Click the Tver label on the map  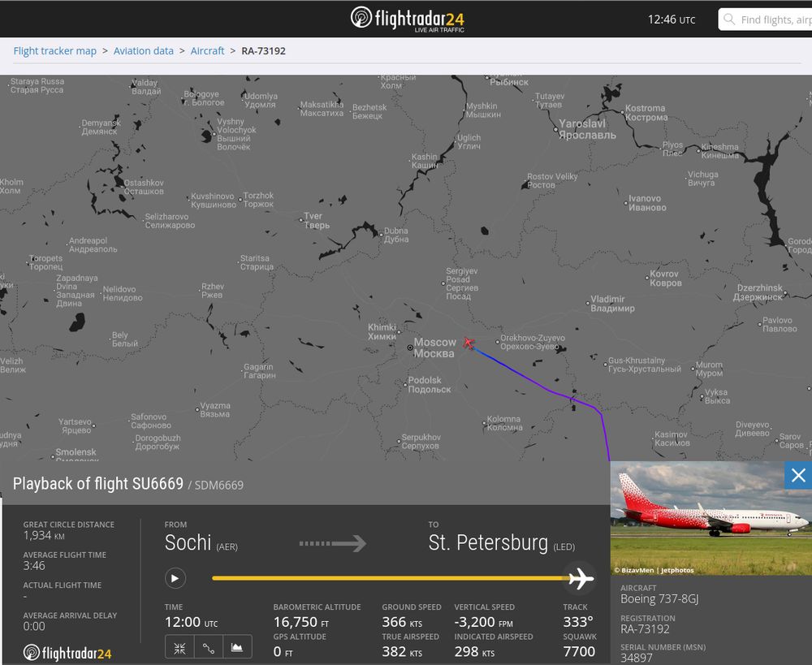pyautogui.click(x=317, y=220)
